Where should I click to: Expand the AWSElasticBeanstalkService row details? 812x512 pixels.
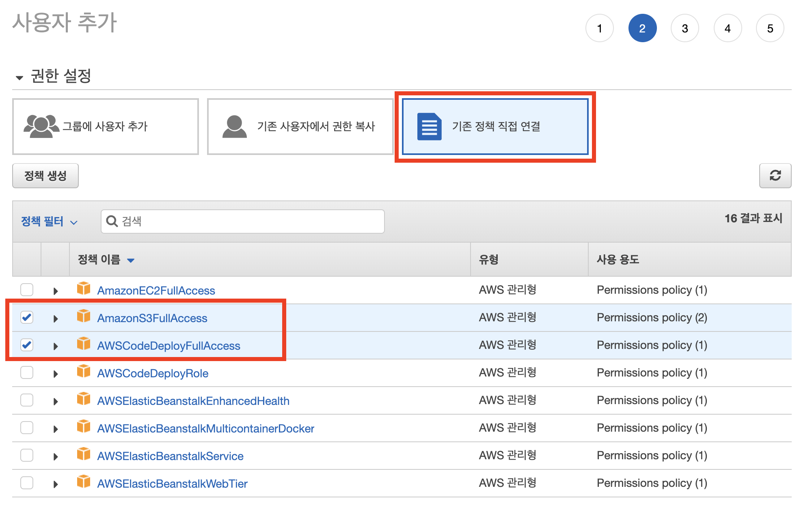tap(56, 456)
